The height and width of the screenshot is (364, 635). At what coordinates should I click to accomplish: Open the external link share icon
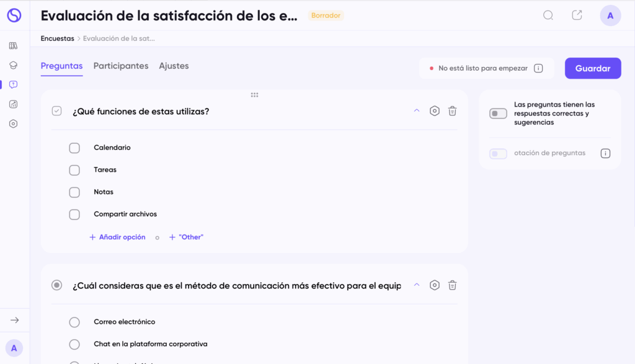click(577, 16)
